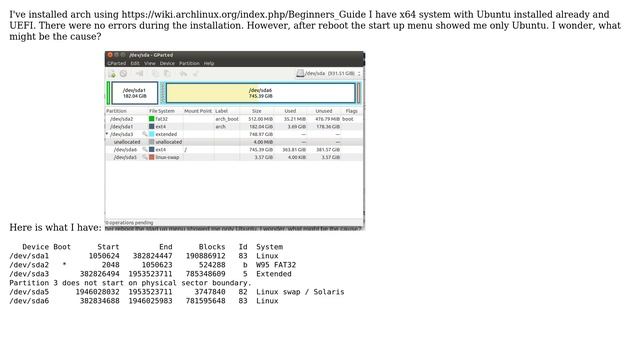Open the Device menu in GParted
The image size is (640, 360).
167,63
